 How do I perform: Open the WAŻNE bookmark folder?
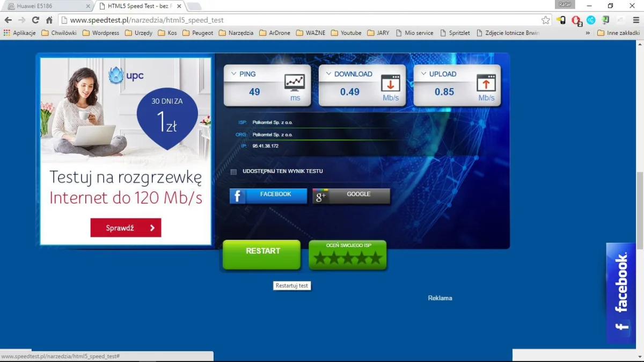point(311,33)
